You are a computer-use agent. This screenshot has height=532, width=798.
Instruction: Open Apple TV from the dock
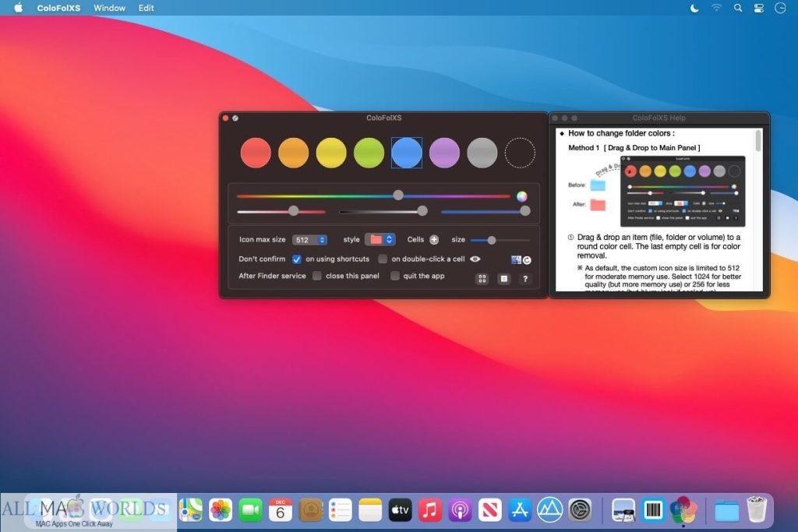pyautogui.click(x=400, y=510)
